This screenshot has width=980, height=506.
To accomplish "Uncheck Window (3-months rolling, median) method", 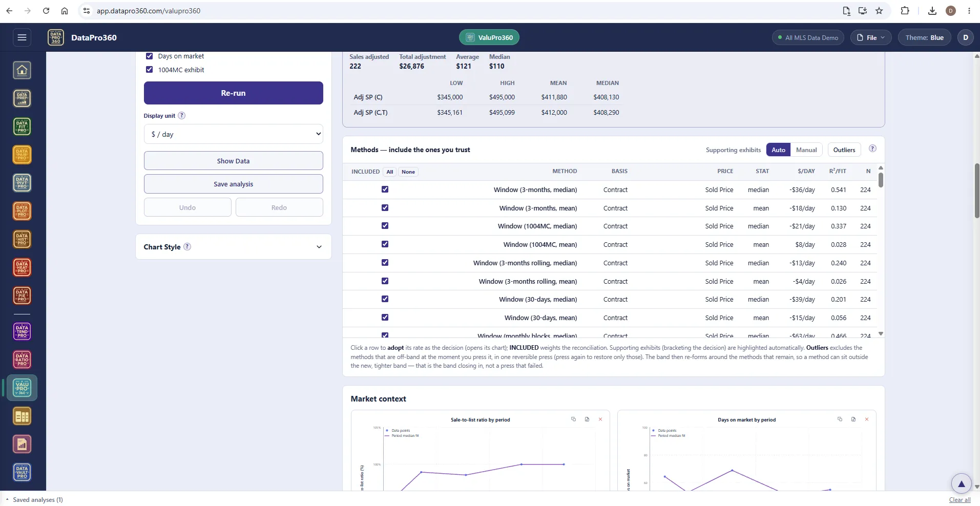I will point(385,263).
